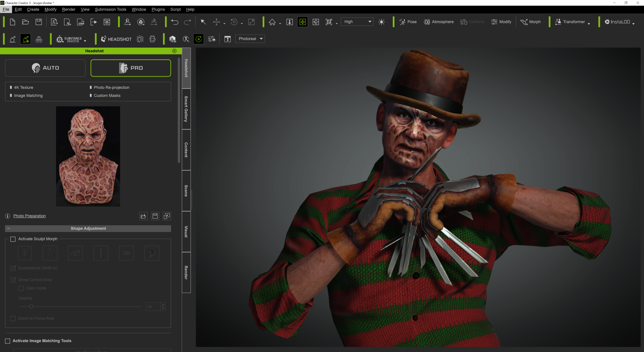The image size is (644, 352).
Task: Open a project with folder icon
Action: point(25,22)
